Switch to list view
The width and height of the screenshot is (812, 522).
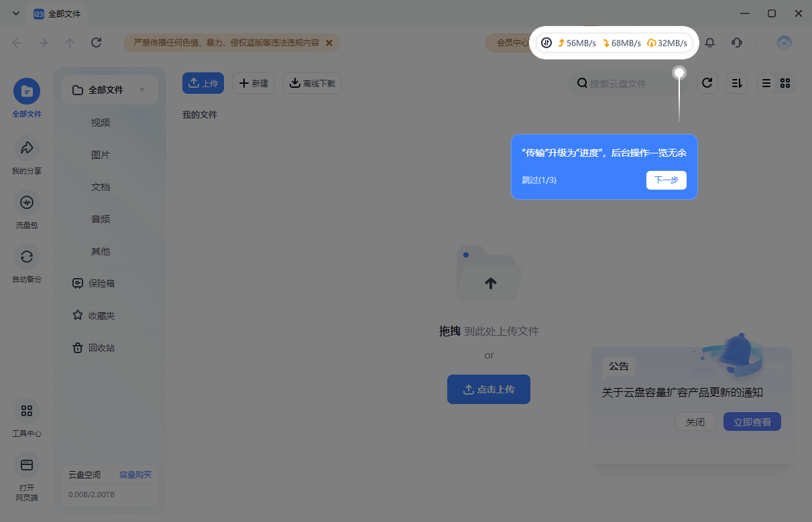click(x=766, y=83)
